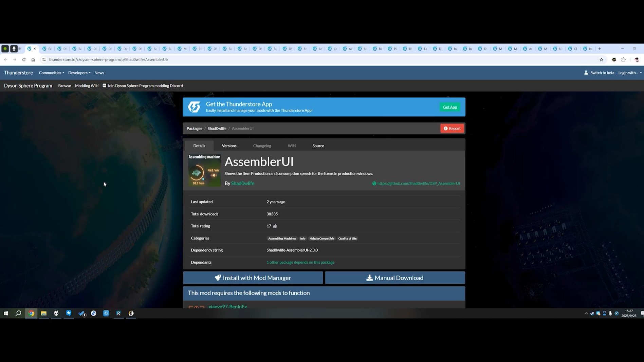
Task: Open the Changelog tab
Action: [x=262, y=146]
